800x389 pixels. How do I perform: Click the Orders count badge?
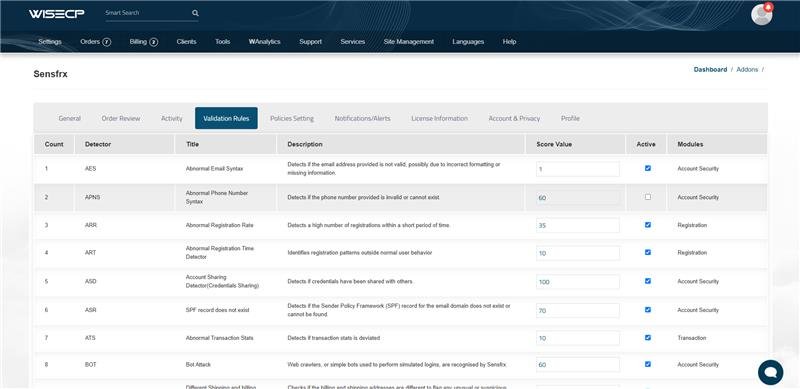(x=106, y=42)
